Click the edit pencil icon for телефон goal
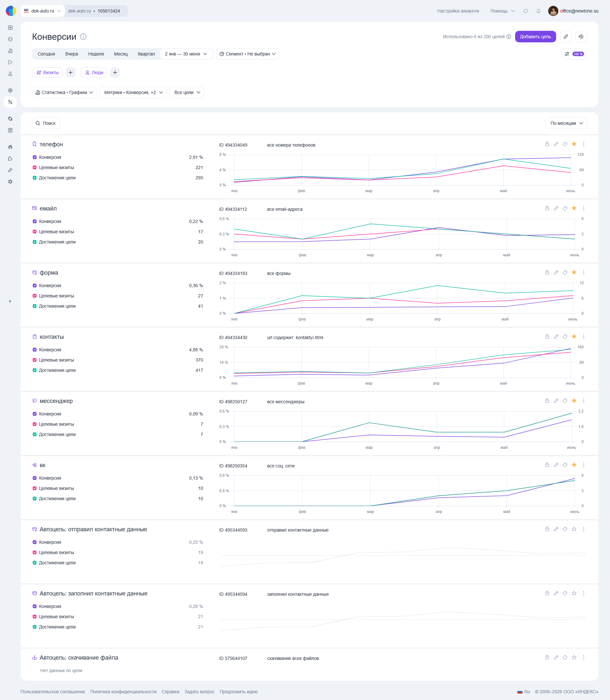This screenshot has height=700, width=610. click(556, 144)
